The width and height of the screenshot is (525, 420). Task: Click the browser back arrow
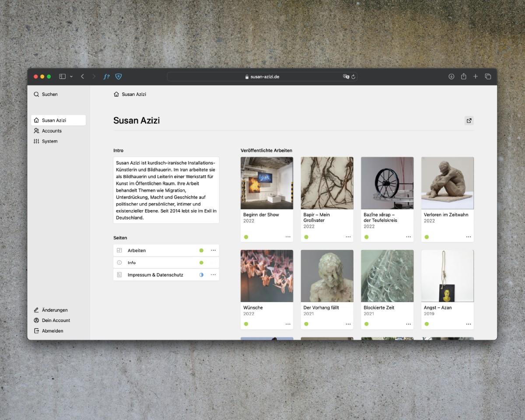click(x=82, y=77)
